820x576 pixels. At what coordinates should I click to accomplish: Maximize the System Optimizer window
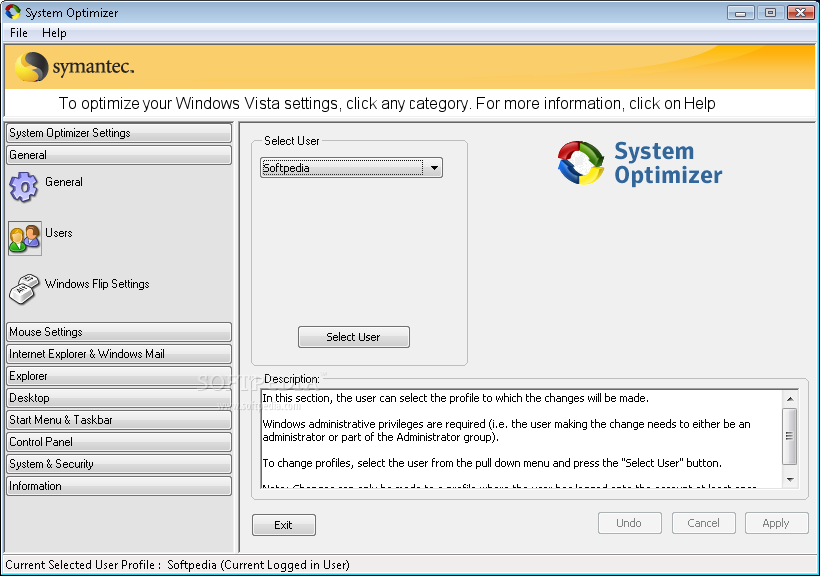[x=770, y=13]
